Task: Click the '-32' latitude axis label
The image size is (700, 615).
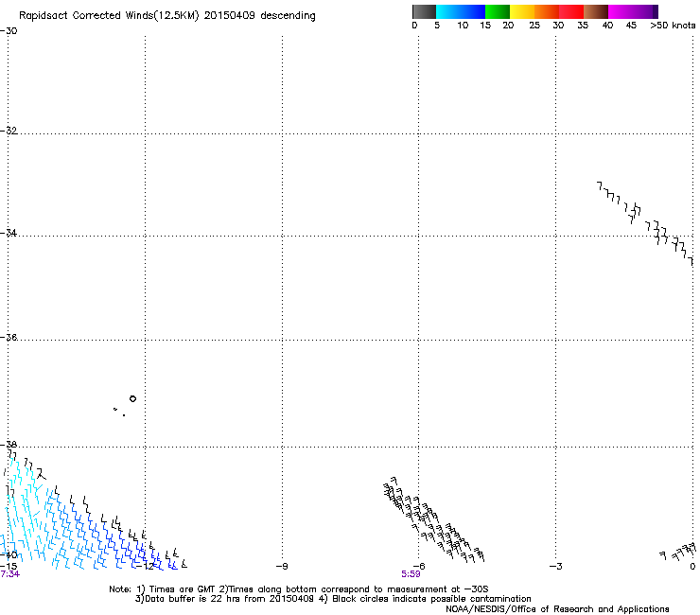Action: [x=9, y=131]
